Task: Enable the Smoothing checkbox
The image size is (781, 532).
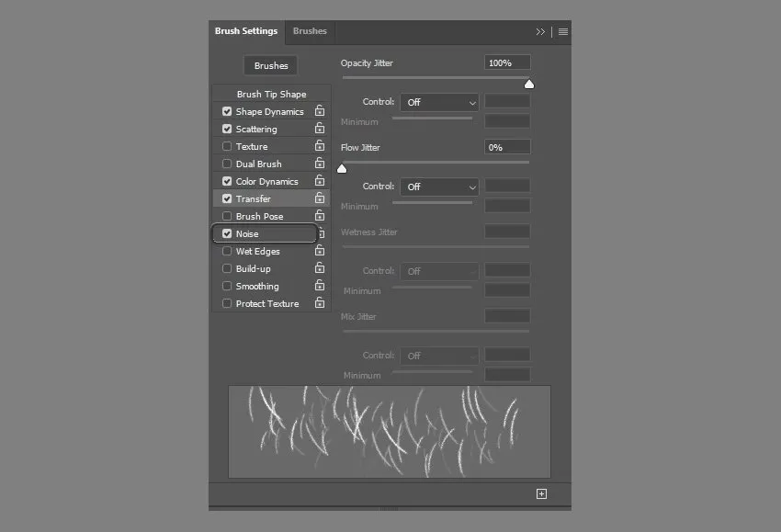Action: tap(227, 286)
